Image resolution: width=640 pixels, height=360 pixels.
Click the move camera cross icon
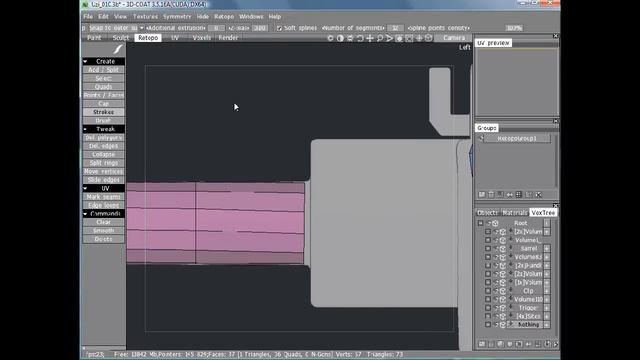pyautogui.click(x=370, y=38)
